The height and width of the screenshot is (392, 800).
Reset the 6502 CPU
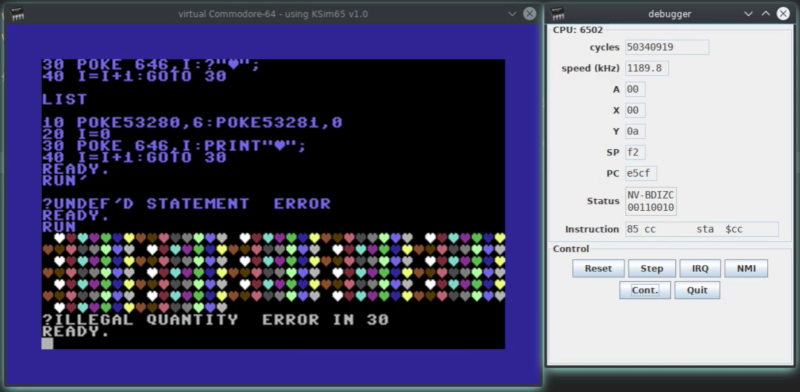tap(598, 268)
